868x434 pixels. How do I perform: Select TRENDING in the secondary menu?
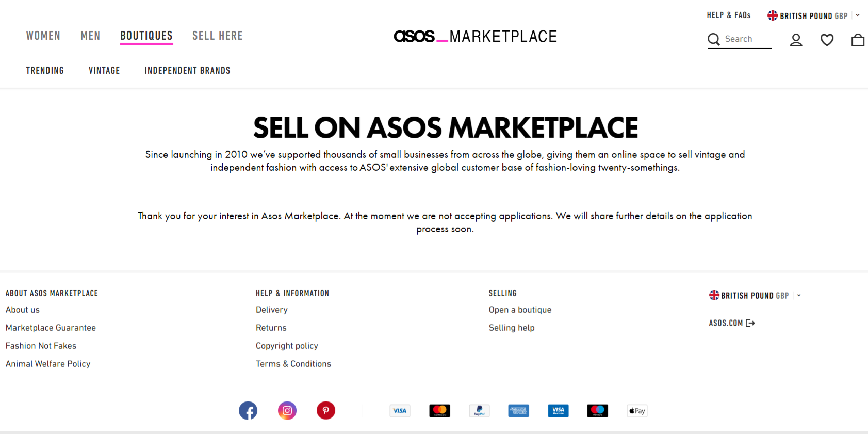click(x=45, y=70)
